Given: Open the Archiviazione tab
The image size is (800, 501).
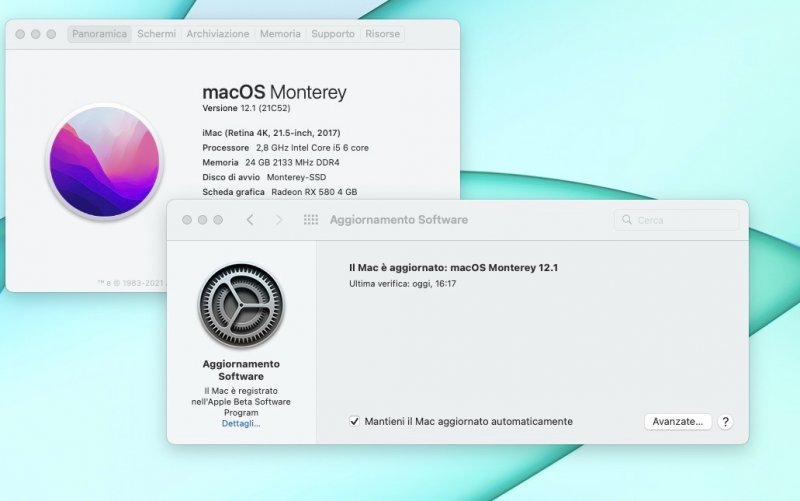Looking at the screenshot, I should point(218,34).
